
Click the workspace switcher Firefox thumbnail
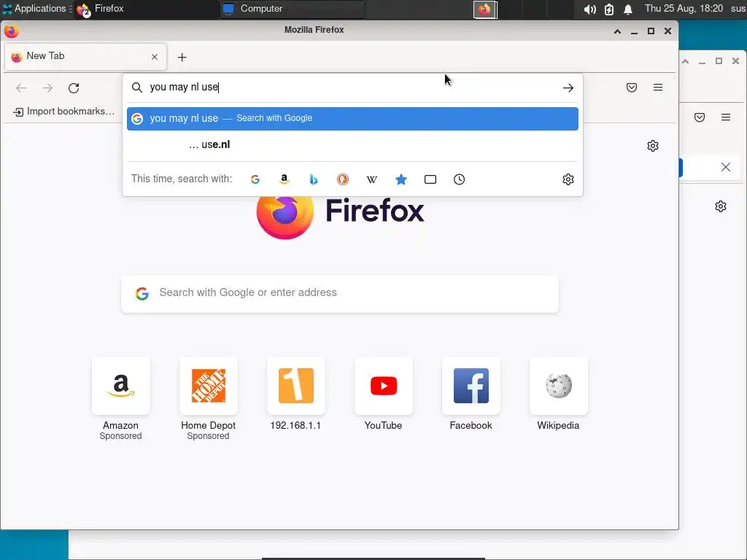(485, 9)
